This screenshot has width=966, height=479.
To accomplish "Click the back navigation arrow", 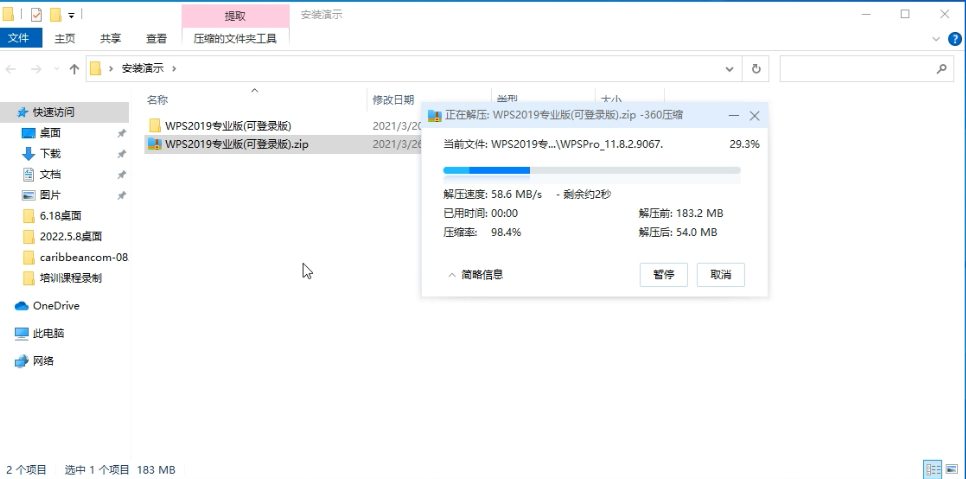I will coord(10,69).
